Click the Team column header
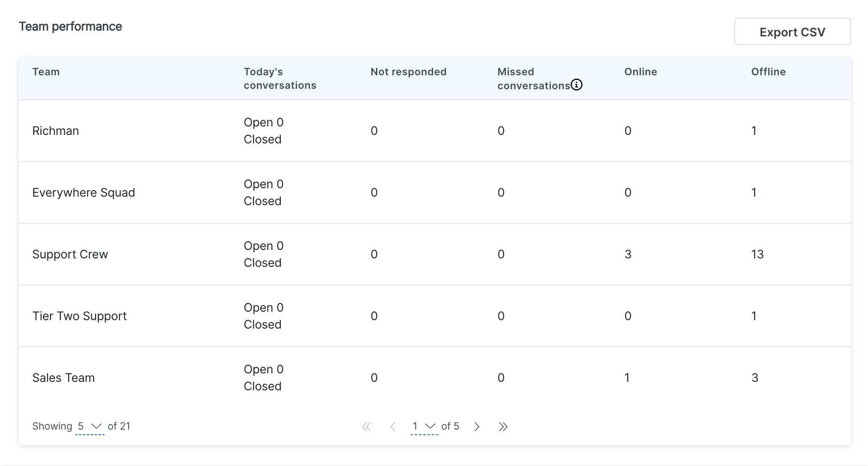Screen dimensions: 868x466 (x=46, y=72)
